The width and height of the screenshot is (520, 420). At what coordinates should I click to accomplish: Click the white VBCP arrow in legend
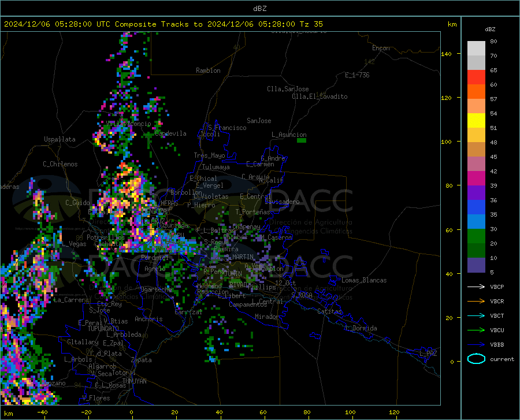click(476, 287)
